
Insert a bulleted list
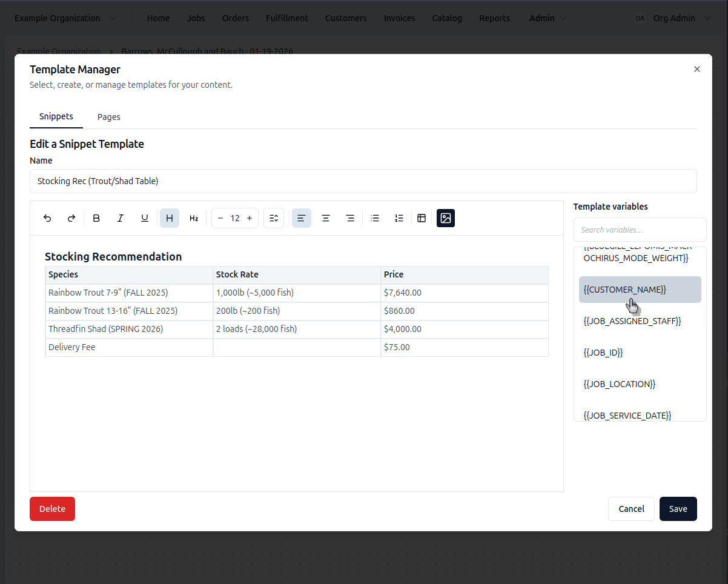375,218
